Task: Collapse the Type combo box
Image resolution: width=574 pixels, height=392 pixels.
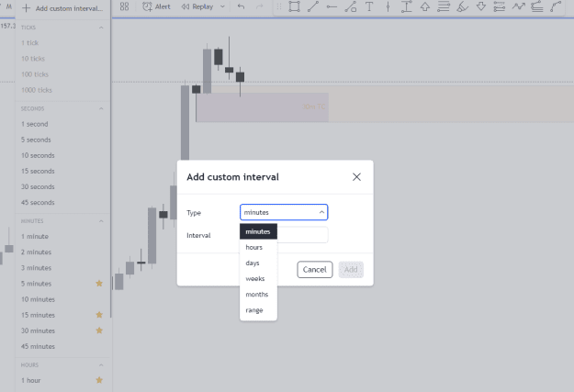Action: pos(284,212)
